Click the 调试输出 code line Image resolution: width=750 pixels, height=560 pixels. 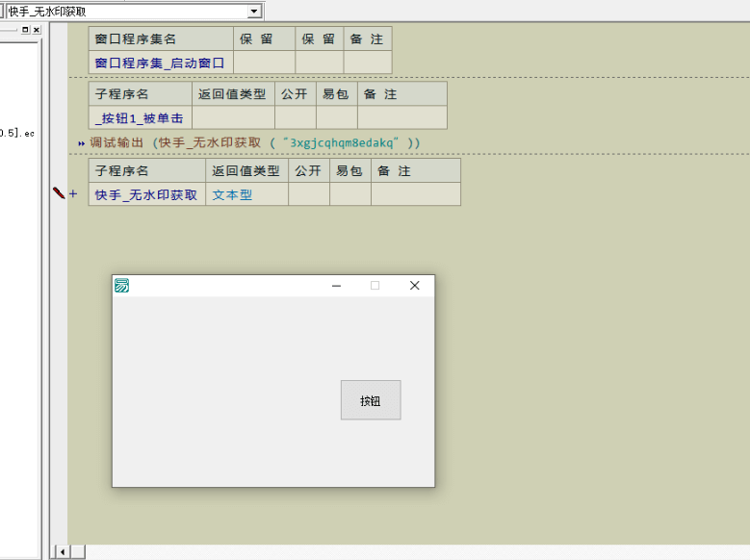click(x=255, y=142)
